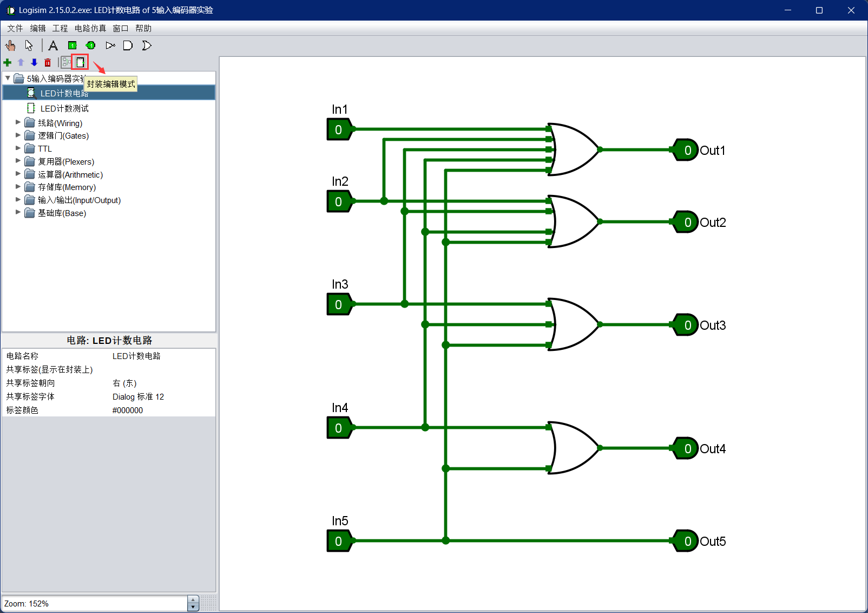Select LED计数测试 circuit in tree
Viewport: 868px width, 613px height.
(64, 108)
